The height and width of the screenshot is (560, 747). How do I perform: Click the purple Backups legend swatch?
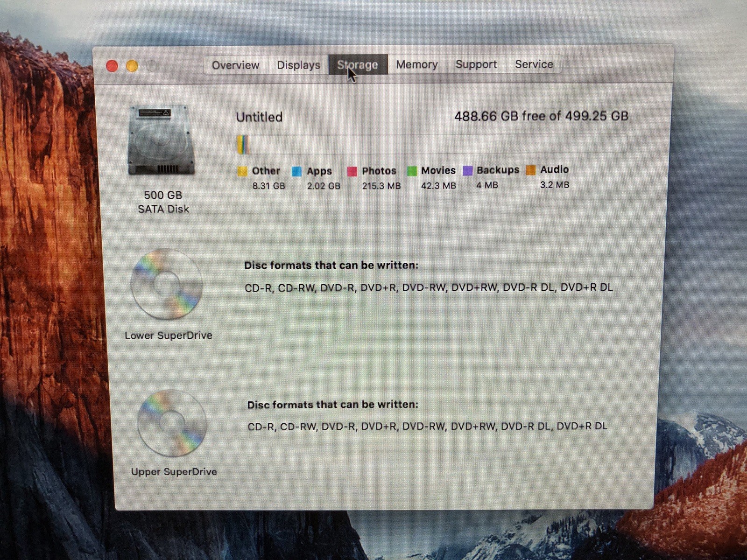pos(467,170)
